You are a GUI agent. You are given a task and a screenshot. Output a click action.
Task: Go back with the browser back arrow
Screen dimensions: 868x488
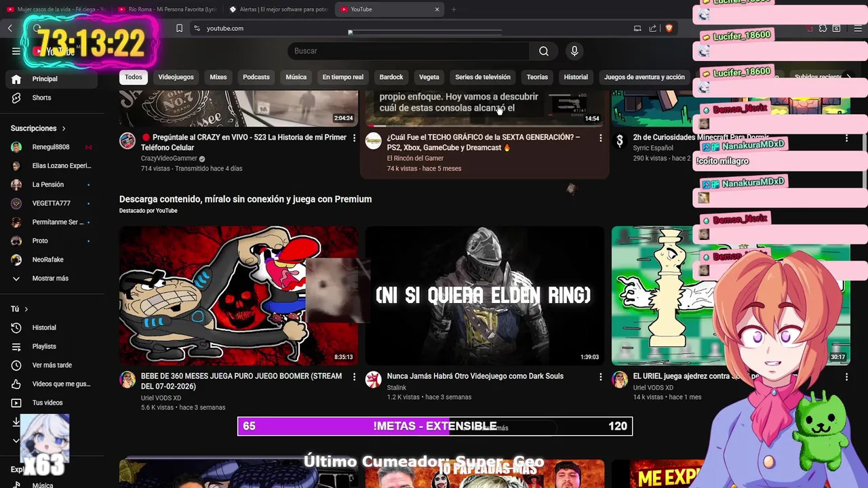10,28
